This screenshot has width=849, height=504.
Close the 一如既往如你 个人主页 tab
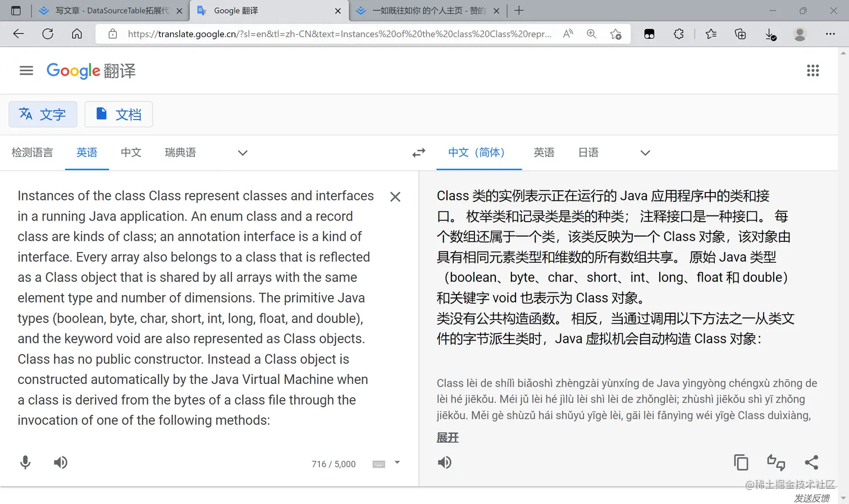496,11
